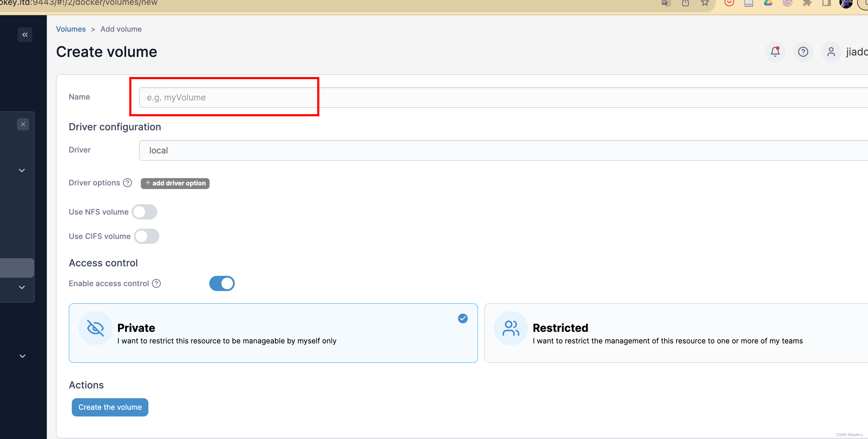Screen dimensions: 868x439
Task: Open the help question-mark menu
Action: [x=803, y=51]
